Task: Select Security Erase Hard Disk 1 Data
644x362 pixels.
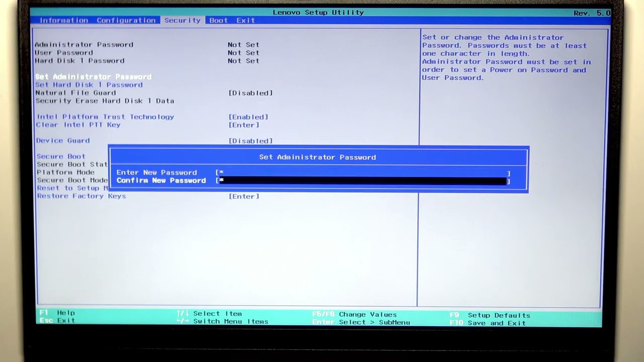Action: pos(105,101)
